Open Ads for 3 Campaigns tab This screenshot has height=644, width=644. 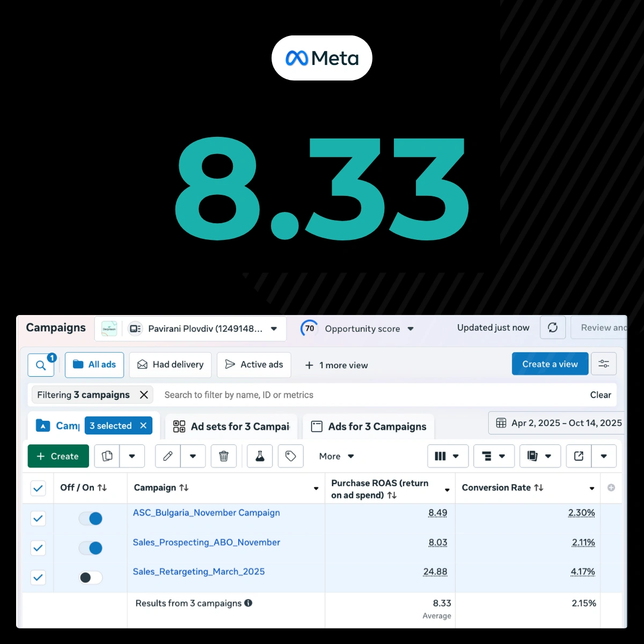tap(369, 427)
